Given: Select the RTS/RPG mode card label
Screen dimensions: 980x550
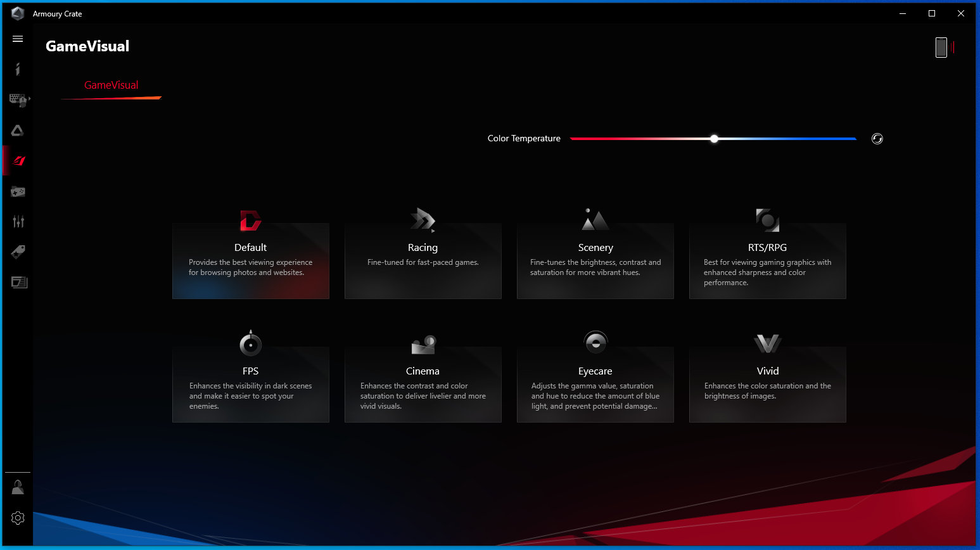Looking at the screenshot, I should [x=767, y=248].
